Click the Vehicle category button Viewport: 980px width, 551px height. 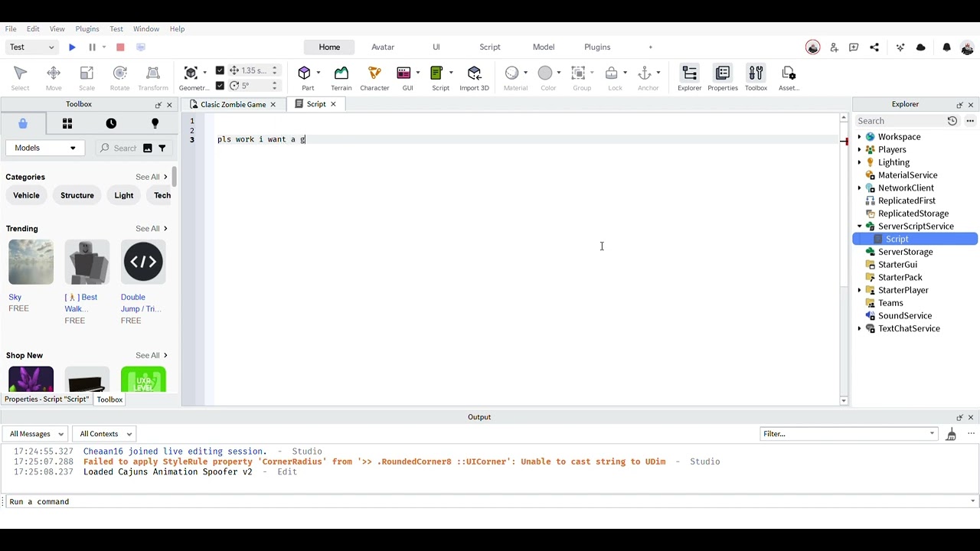coord(26,195)
